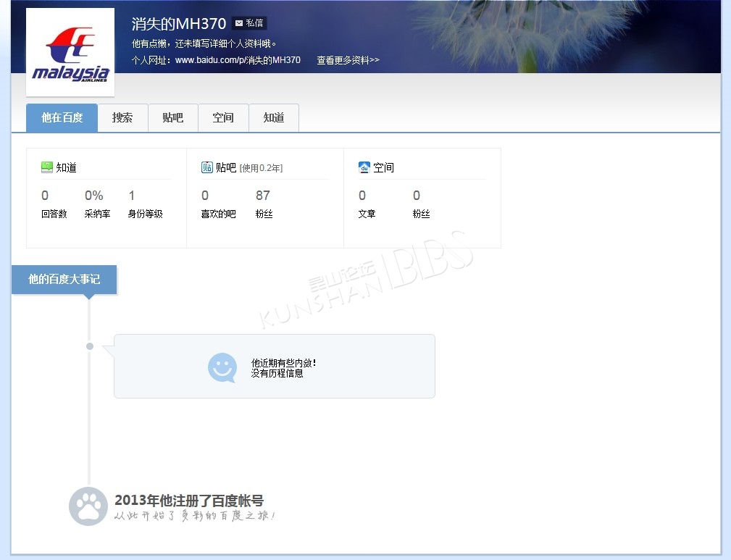Image resolution: width=731 pixels, height=560 pixels.
Task: Open the 空间 tab
Action: pos(223,118)
